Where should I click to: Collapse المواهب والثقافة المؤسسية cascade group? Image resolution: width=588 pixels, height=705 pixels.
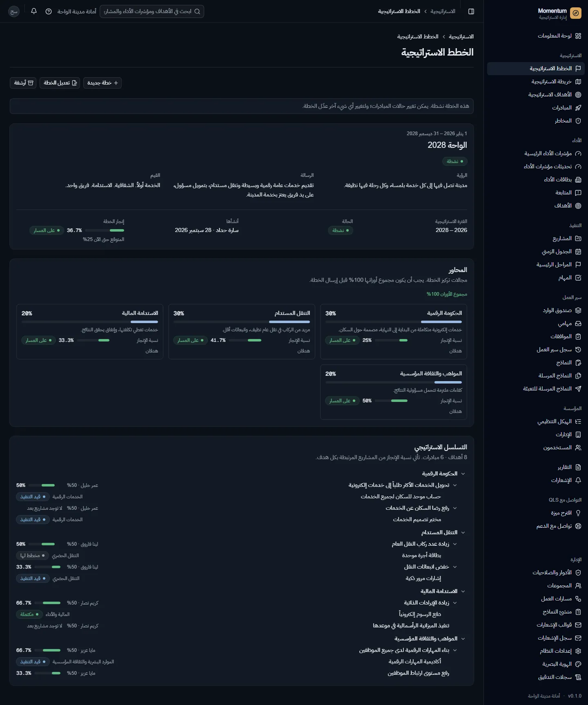pos(463,639)
